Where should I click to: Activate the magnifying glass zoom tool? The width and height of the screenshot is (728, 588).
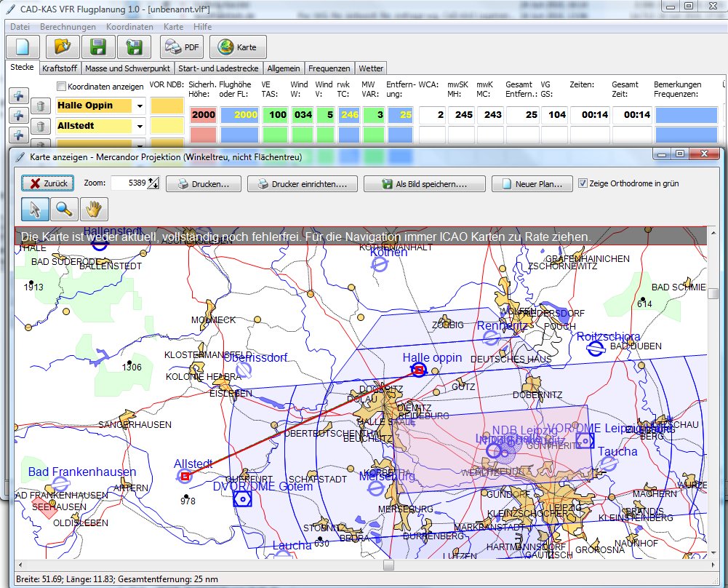pyautogui.click(x=65, y=209)
